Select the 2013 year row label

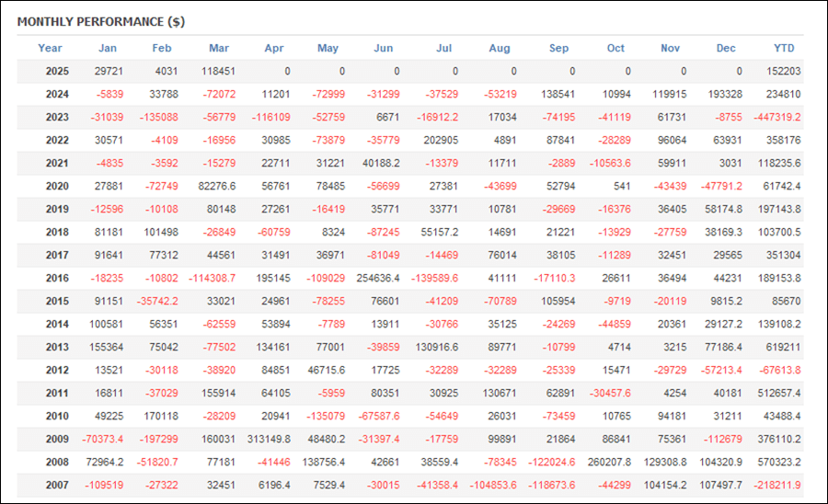pos(57,348)
